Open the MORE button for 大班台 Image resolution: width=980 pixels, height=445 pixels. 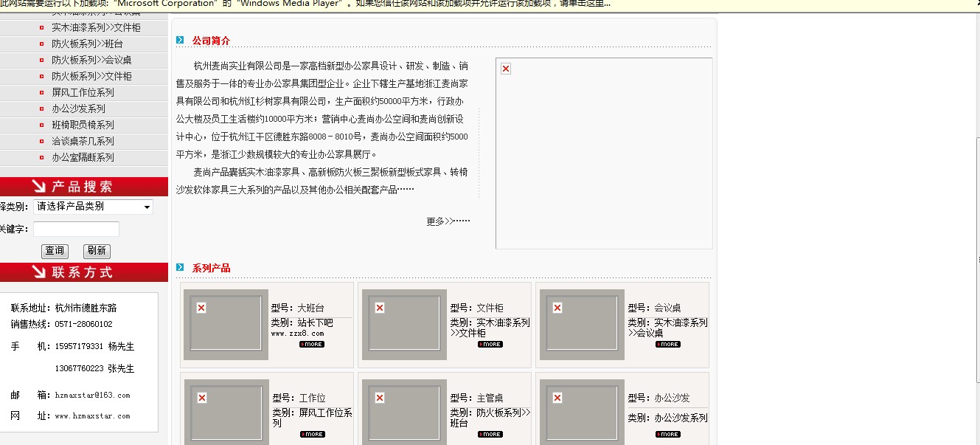pyautogui.click(x=311, y=344)
